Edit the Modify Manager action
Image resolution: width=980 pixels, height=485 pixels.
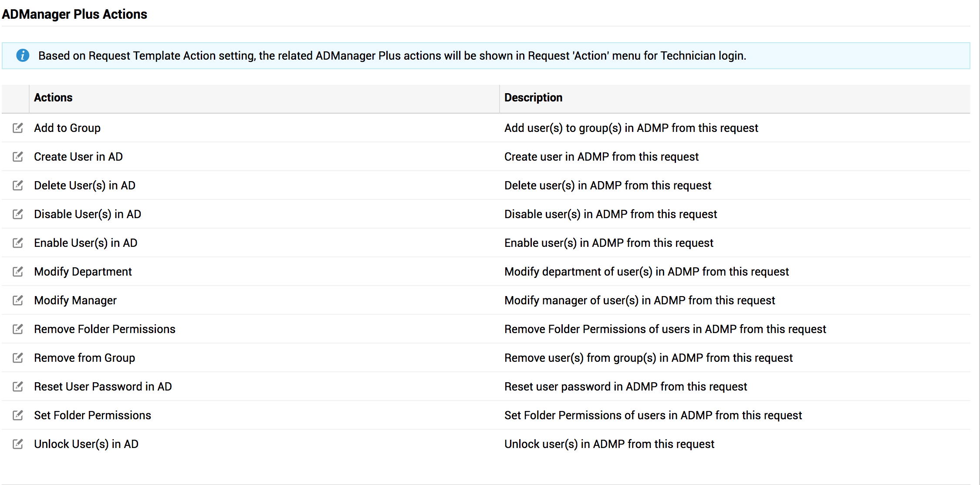(x=18, y=300)
